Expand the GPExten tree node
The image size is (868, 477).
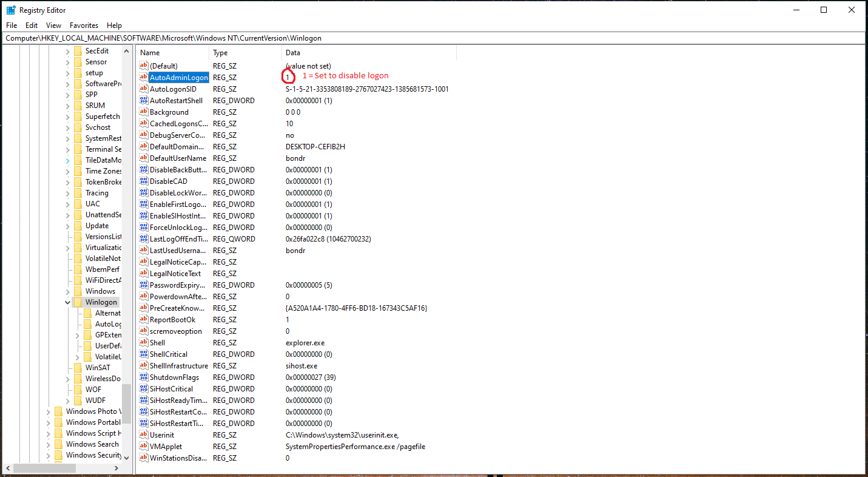tap(76, 334)
